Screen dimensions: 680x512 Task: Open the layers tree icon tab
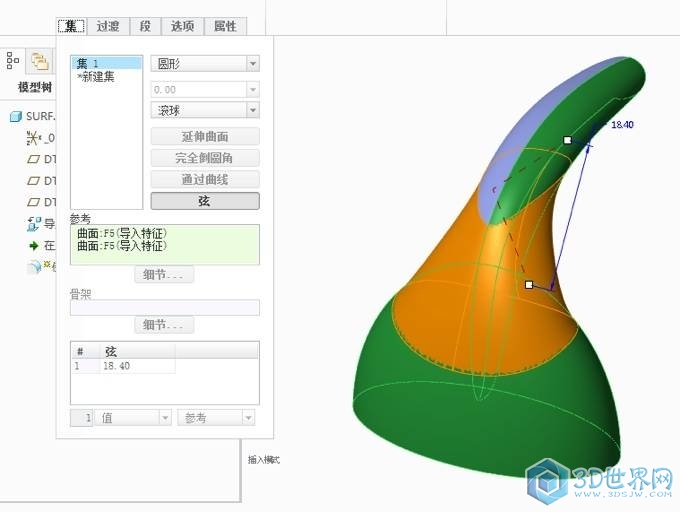[39, 61]
